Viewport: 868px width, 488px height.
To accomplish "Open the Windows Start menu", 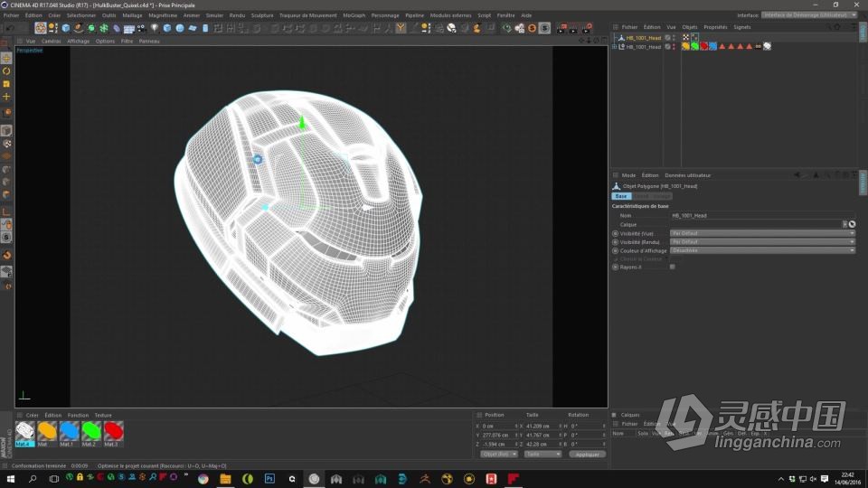I will click(10, 479).
